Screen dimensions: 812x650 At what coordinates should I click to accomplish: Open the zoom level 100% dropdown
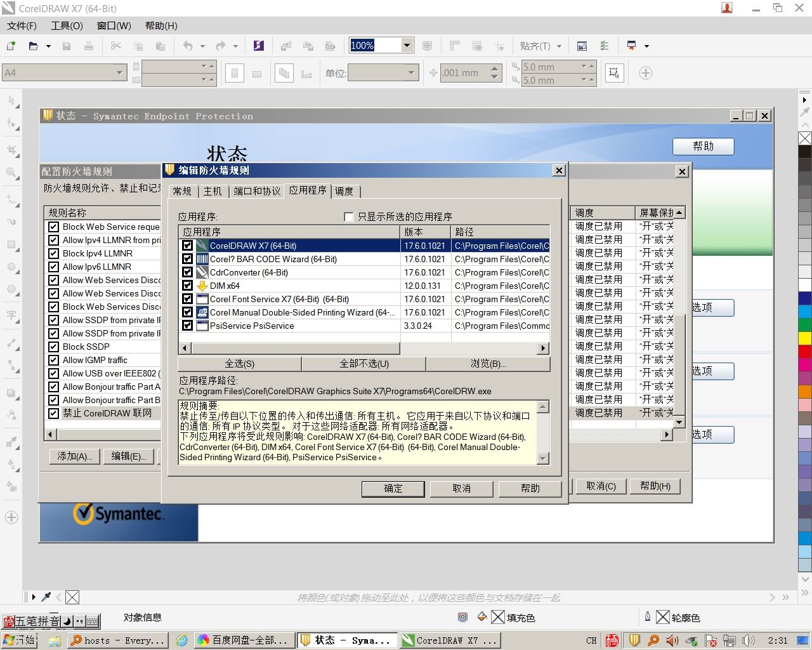tap(407, 45)
